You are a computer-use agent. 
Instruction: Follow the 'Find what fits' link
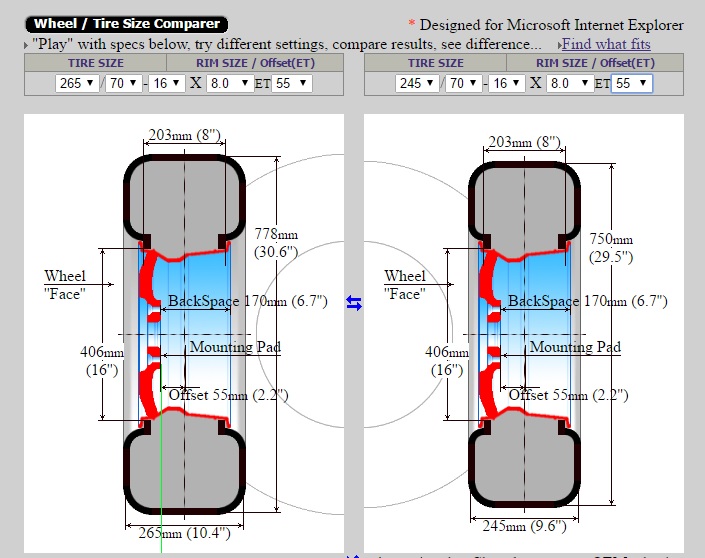606,44
